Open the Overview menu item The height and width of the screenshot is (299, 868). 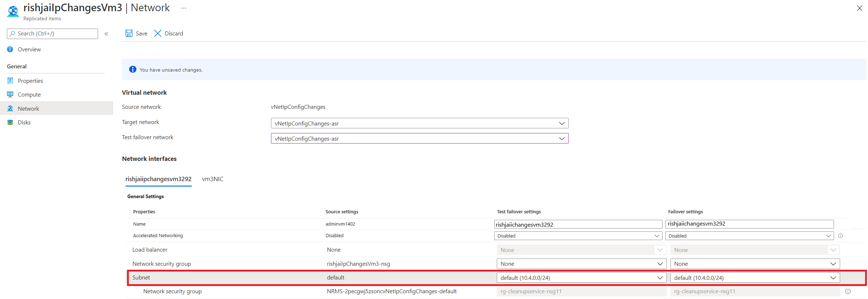pos(29,49)
